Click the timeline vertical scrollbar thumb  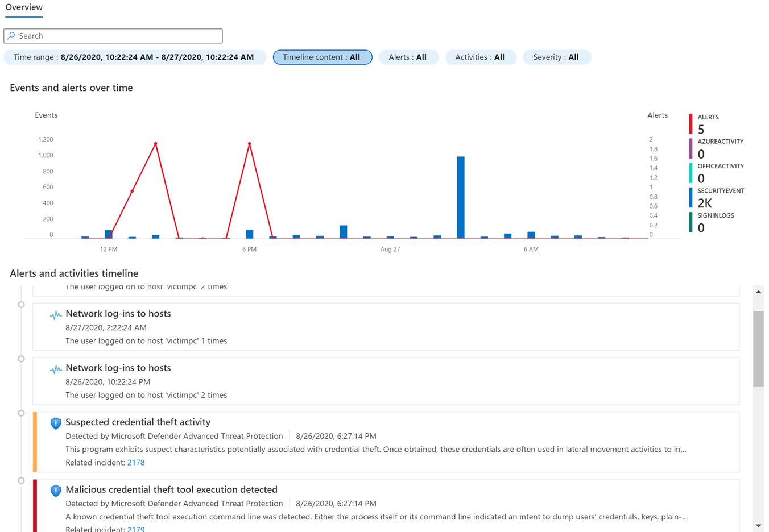[x=758, y=348]
